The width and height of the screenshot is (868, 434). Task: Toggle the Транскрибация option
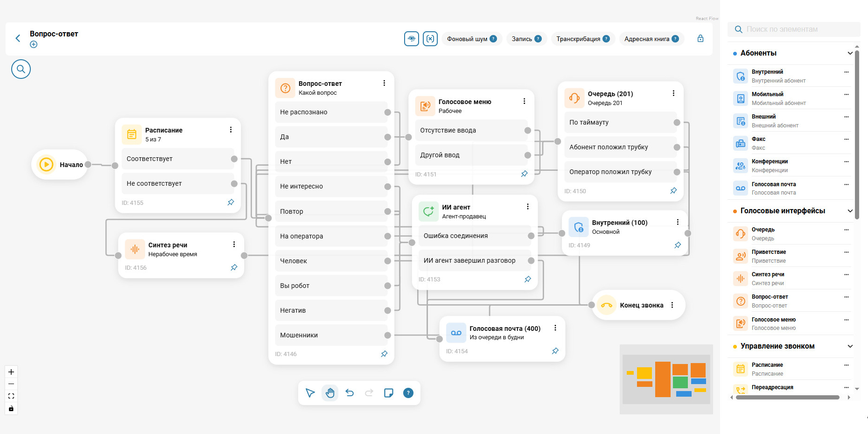tap(583, 39)
